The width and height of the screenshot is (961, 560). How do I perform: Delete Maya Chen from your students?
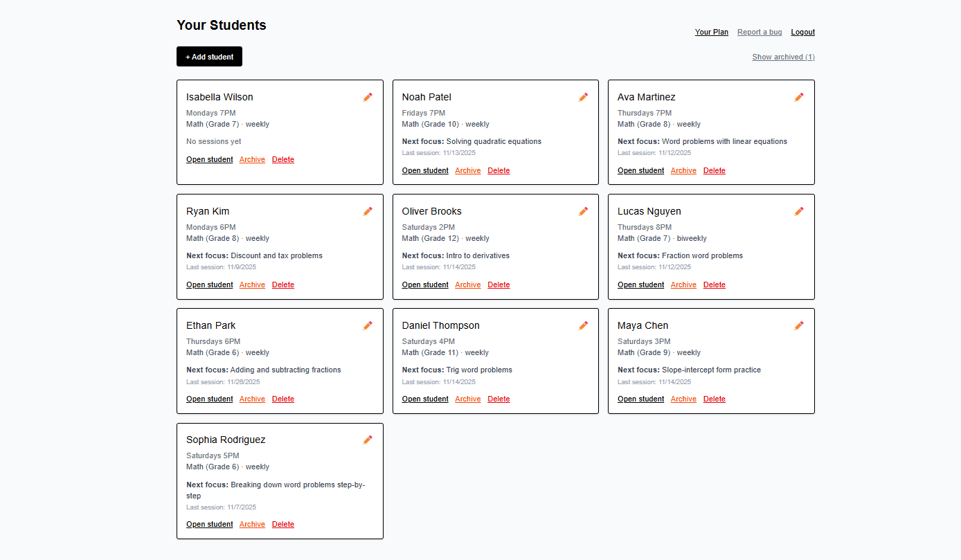[714, 399]
